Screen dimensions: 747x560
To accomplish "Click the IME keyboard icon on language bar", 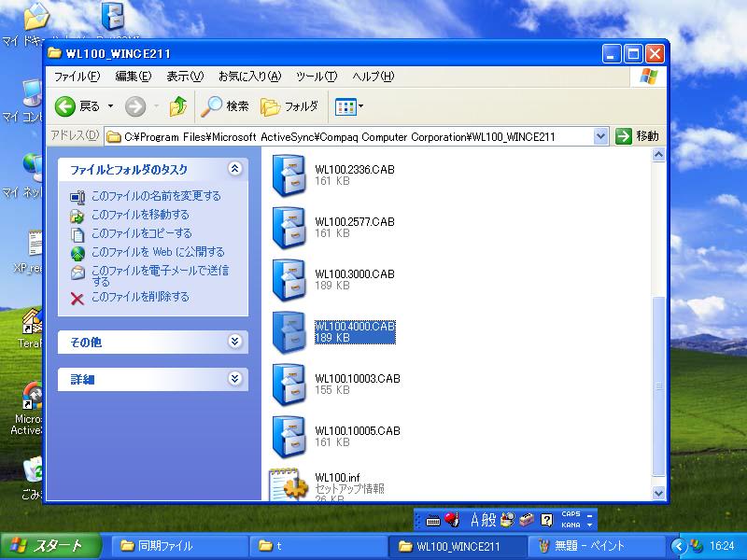I will tap(432, 521).
